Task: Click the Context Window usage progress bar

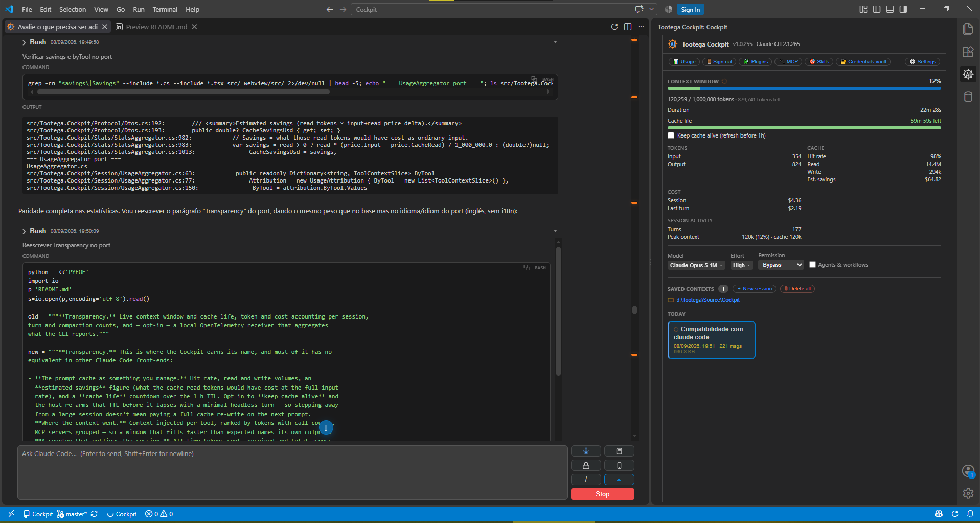Action: coord(804,88)
